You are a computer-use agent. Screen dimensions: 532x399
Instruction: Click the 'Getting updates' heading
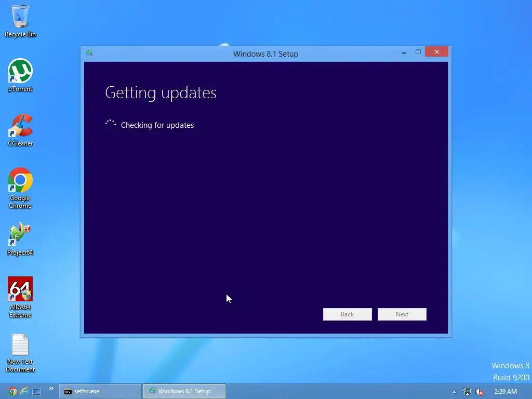[161, 92]
